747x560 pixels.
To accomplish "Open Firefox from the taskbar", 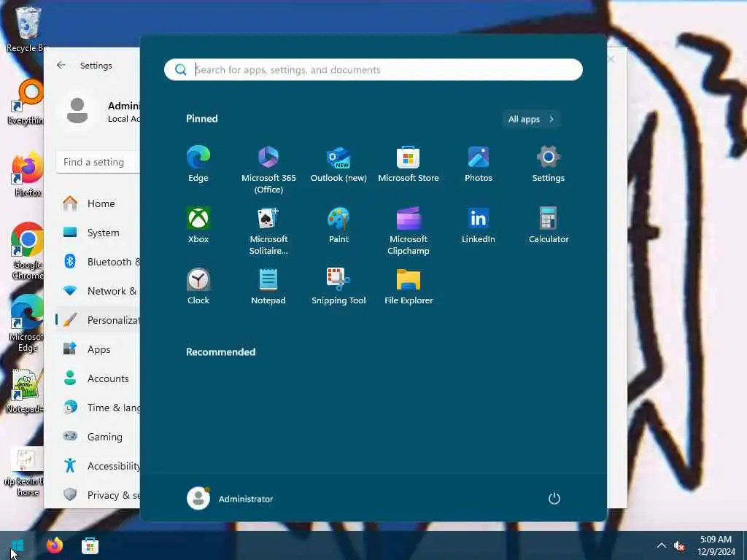I will 54,545.
